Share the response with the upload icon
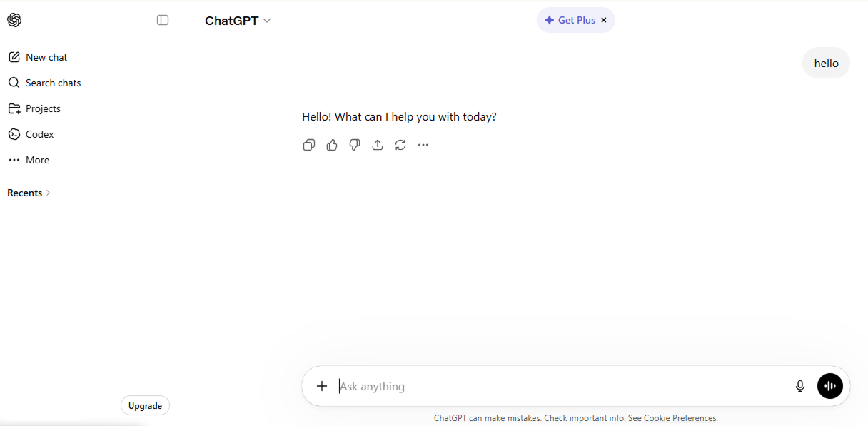Screen dimensions: 868x426 point(378,145)
